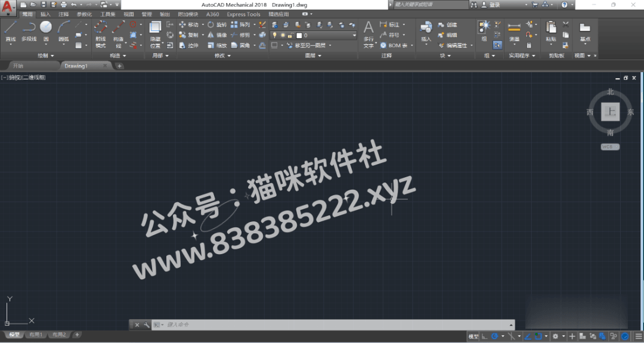Activate the Ray mode (射线模式) tool

tap(101, 33)
